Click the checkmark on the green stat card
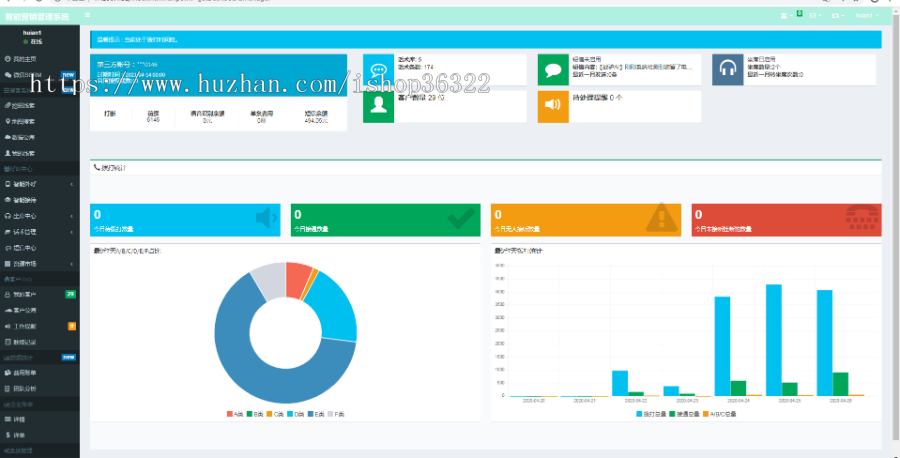The height and width of the screenshot is (458, 900). click(461, 217)
